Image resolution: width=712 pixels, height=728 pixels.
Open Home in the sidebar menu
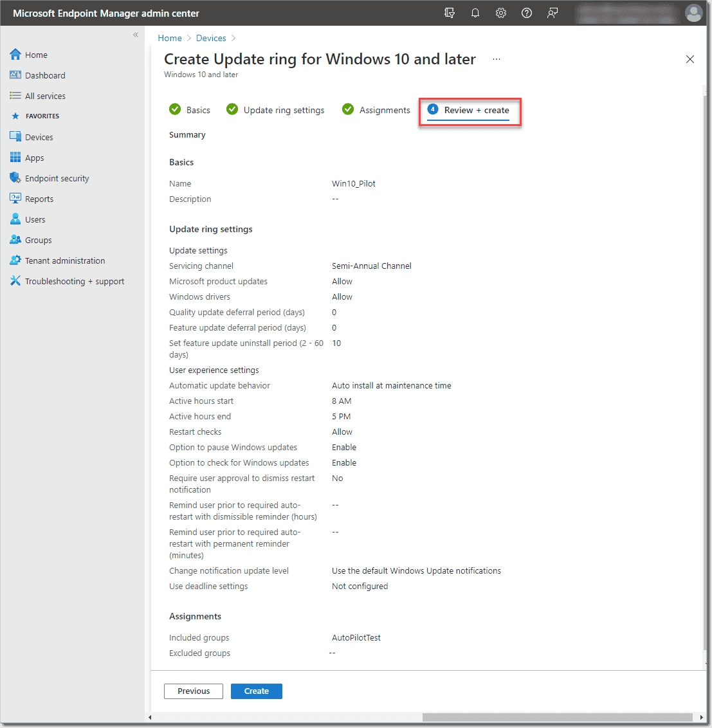(x=36, y=55)
